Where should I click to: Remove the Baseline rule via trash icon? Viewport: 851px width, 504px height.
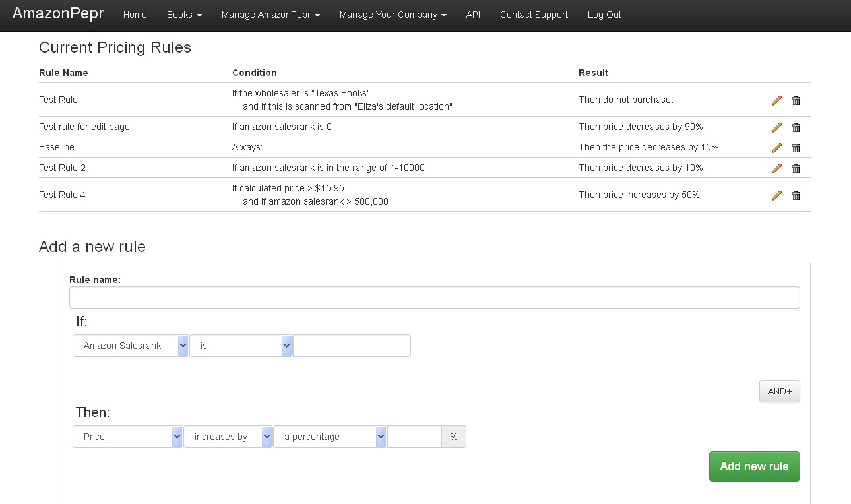pos(796,148)
